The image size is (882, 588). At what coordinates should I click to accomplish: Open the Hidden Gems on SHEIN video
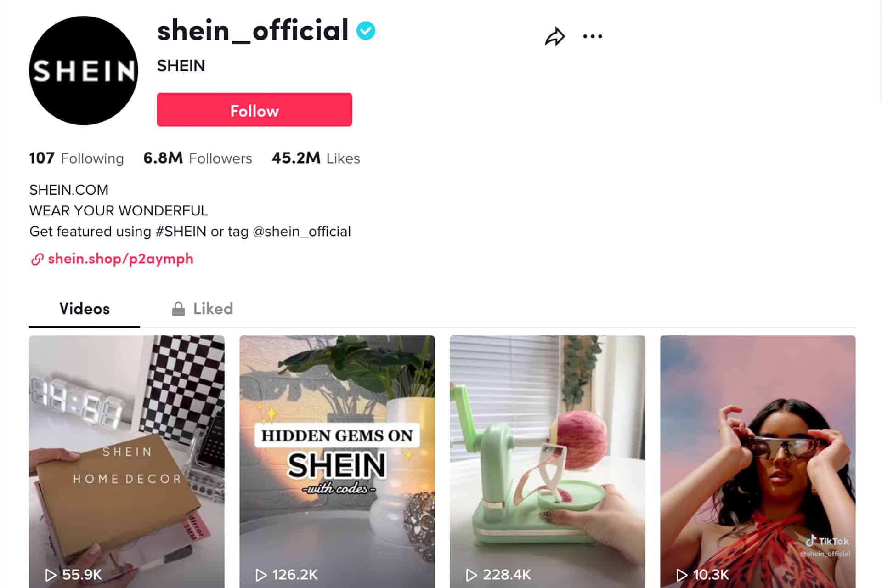point(337,462)
